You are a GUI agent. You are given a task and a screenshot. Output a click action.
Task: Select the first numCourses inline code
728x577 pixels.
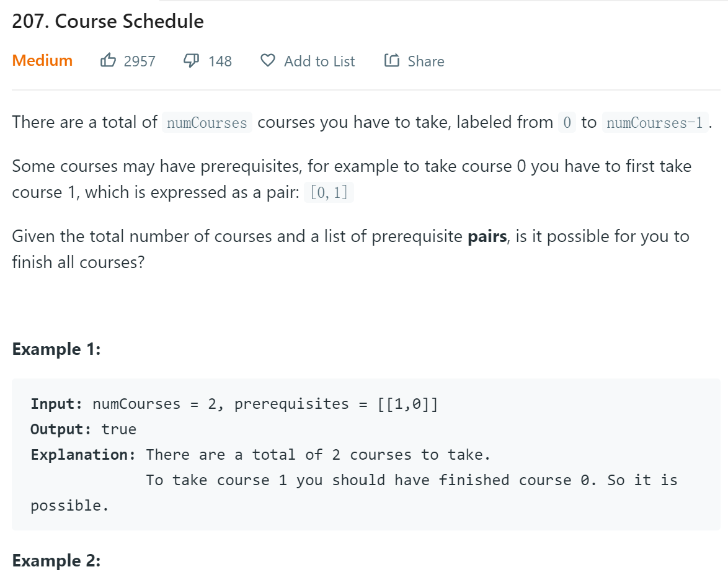pos(207,123)
